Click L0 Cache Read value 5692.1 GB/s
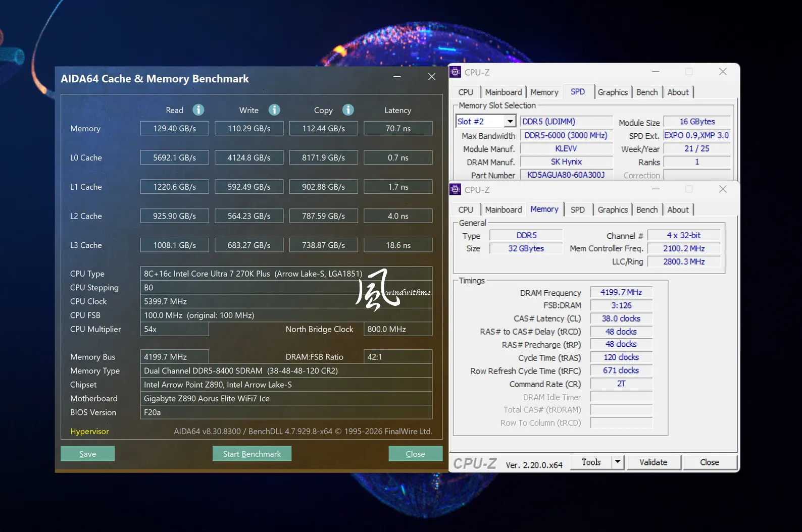802x532 pixels. click(x=175, y=157)
